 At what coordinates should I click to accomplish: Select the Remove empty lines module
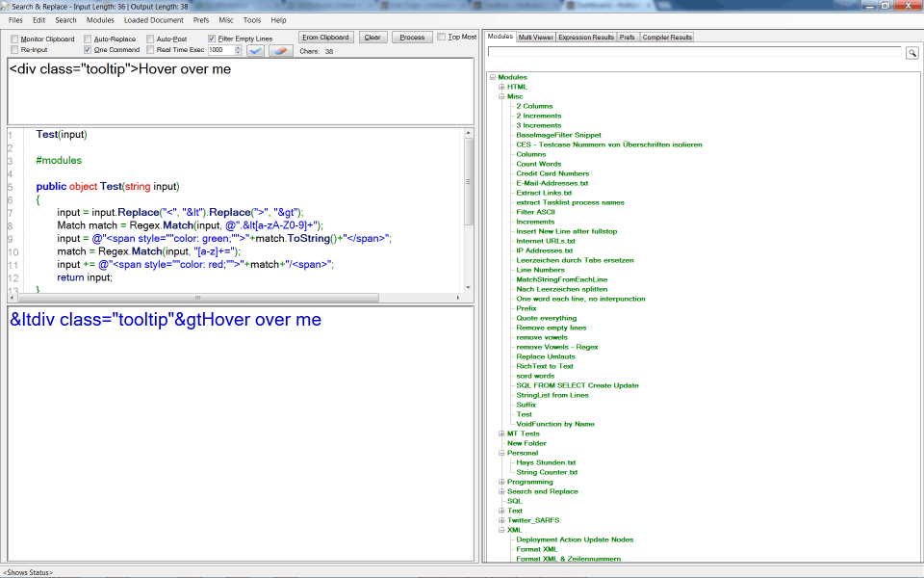(x=552, y=328)
